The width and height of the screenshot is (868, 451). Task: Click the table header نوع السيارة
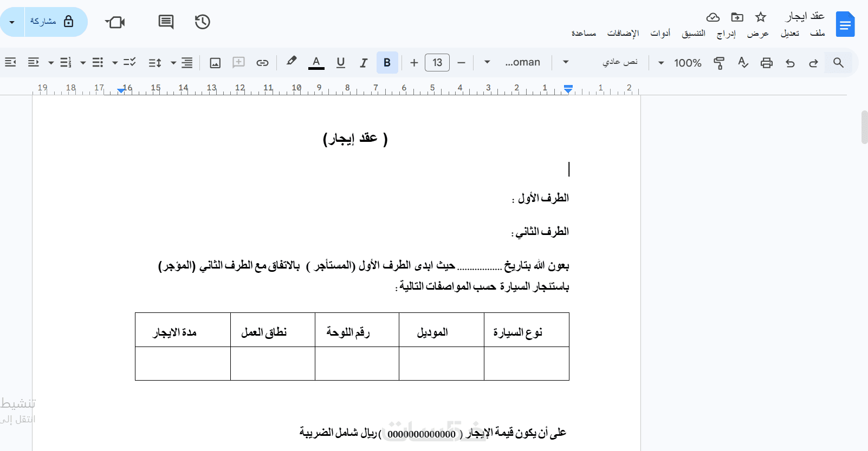[x=518, y=332]
